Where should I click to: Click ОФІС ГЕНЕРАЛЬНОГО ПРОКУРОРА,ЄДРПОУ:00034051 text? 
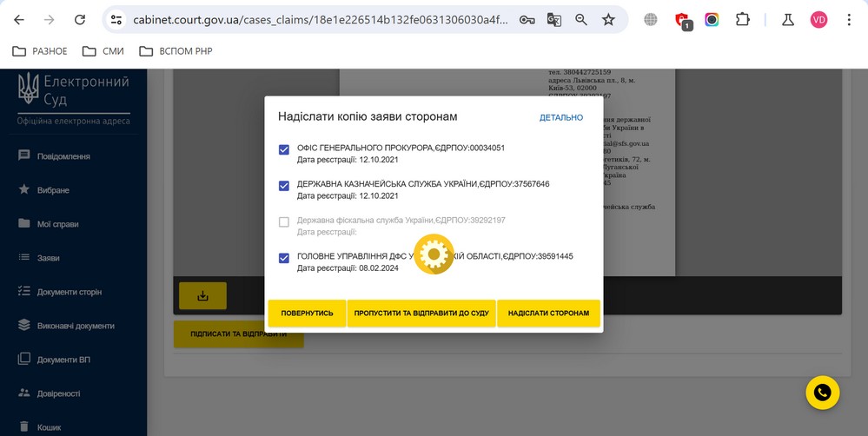pyautogui.click(x=401, y=148)
